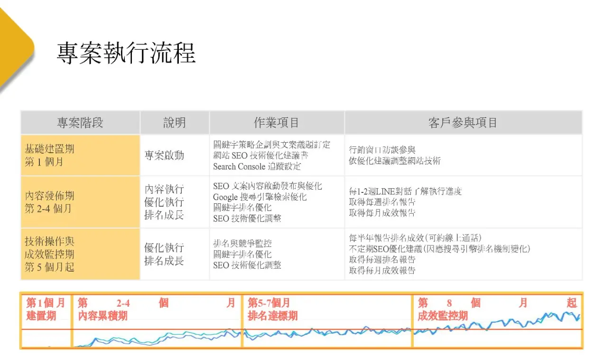The height and width of the screenshot is (364, 603).
Task: Click the 第1個月 建置期 timeline label
Action: [46, 309]
